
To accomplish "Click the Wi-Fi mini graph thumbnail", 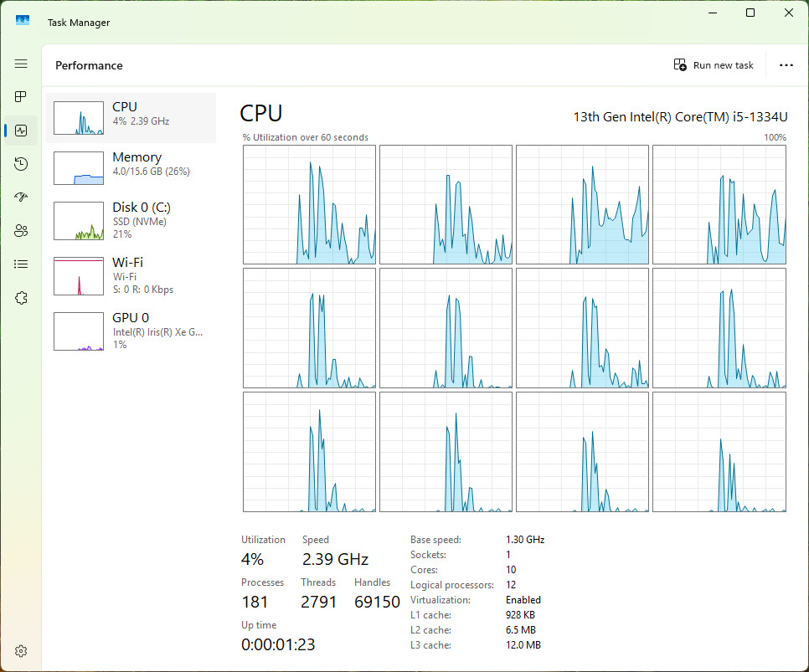I will [79, 276].
